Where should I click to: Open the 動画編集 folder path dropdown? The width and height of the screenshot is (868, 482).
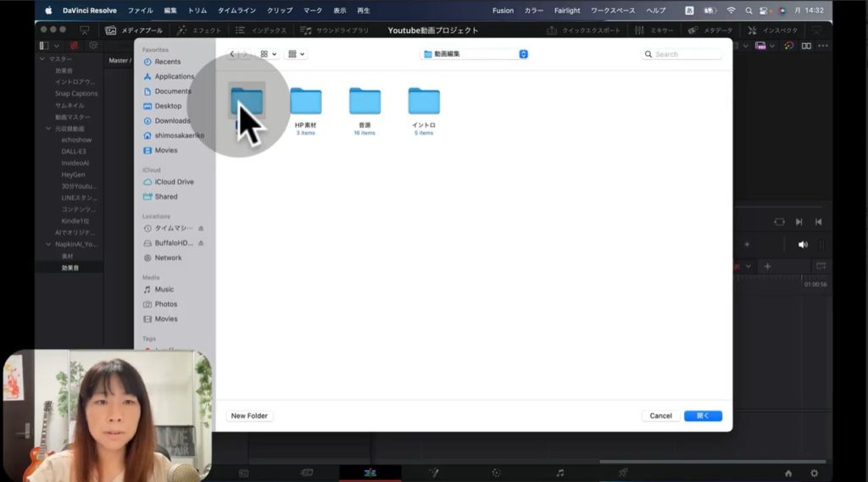pos(476,54)
